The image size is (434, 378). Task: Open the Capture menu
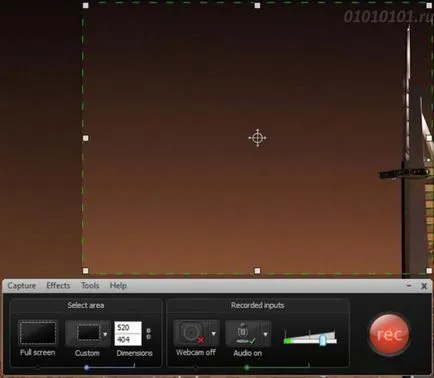(x=22, y=286)
